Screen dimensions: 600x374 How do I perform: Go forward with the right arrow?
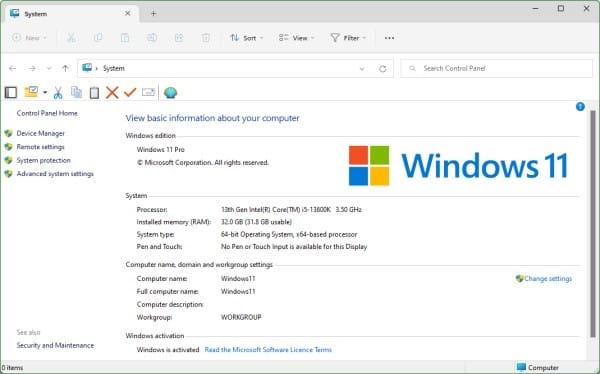pyautogui.click(x=32, y=69)
